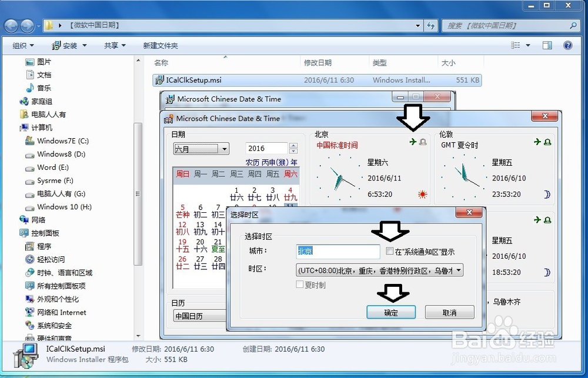
Task: Open 图片 library in sidebar
Action: tap(38, 62)
